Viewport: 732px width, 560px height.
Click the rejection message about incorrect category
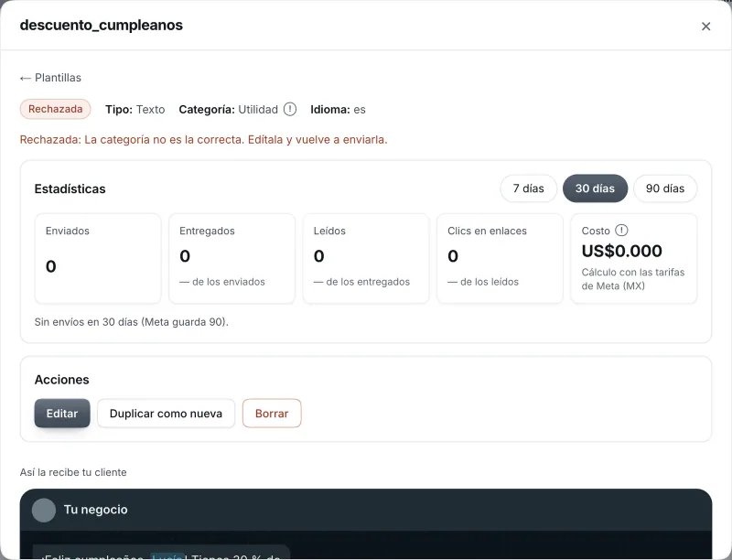[x=203, y=139]
